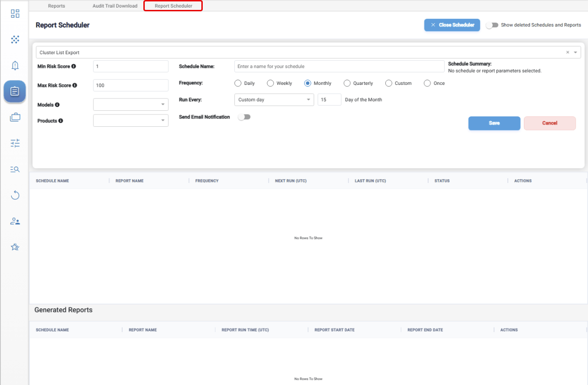The image size is (588, 385).
Task: Select the Monthly frequency radio button
Action: pos(307,83)
